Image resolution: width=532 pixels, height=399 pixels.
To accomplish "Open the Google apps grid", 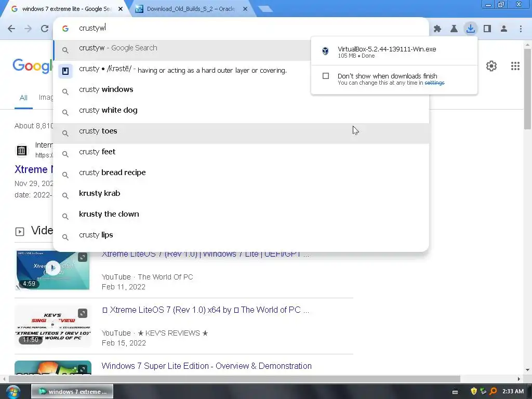I will tap(515, 66).
